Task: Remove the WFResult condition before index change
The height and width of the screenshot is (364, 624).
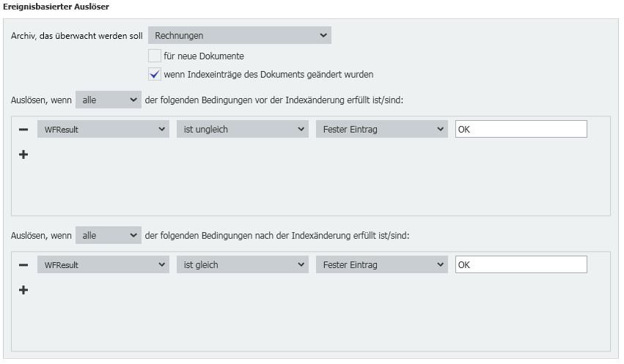Action: tap(23, 130)
